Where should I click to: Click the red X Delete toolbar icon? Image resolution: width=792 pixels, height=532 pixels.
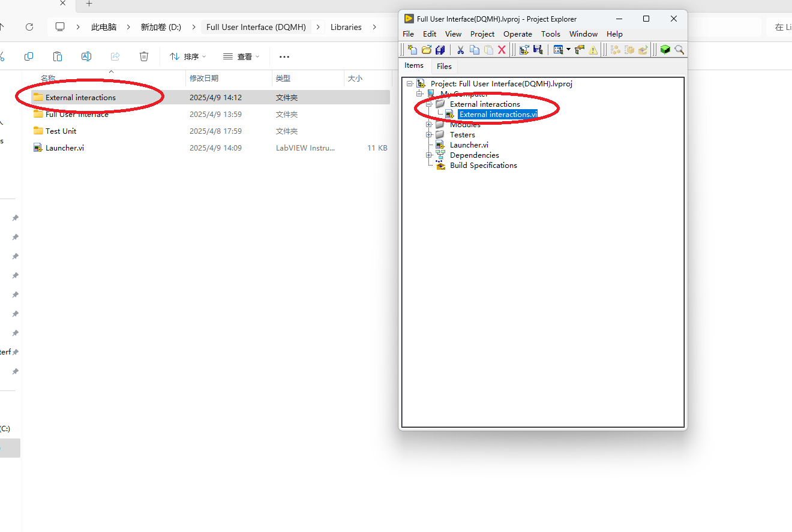click(x=502, y=50)
